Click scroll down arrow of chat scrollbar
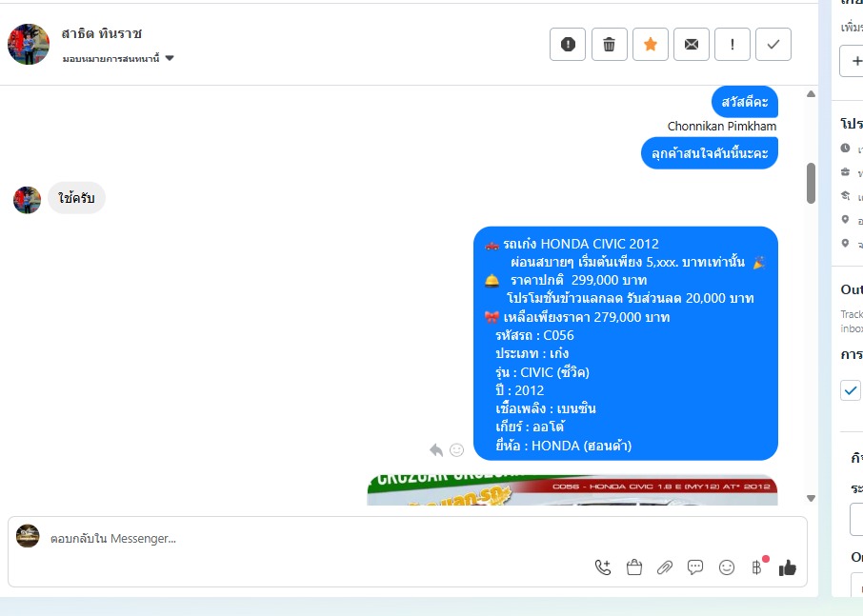 coord(811,498)
